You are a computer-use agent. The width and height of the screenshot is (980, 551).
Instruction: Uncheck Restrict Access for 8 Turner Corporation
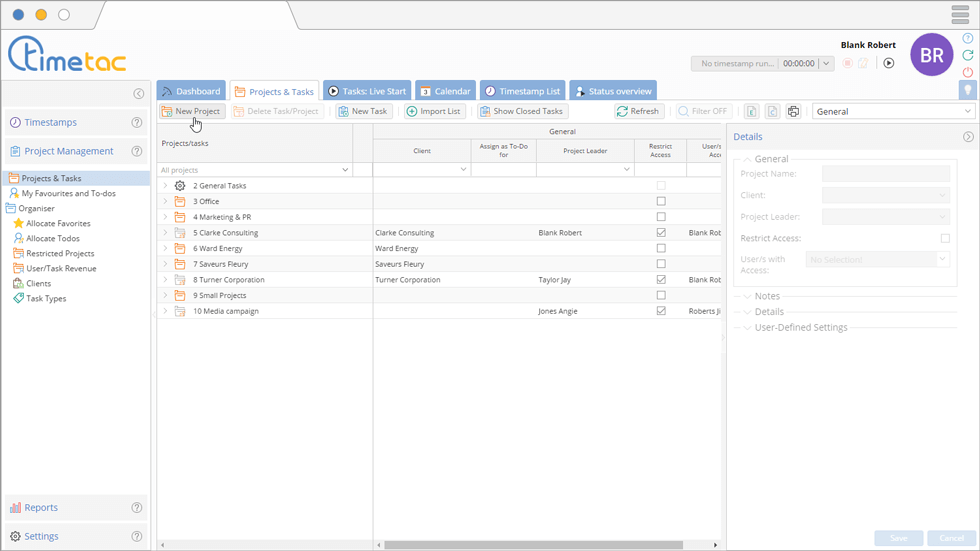click(x=661, y=279)
